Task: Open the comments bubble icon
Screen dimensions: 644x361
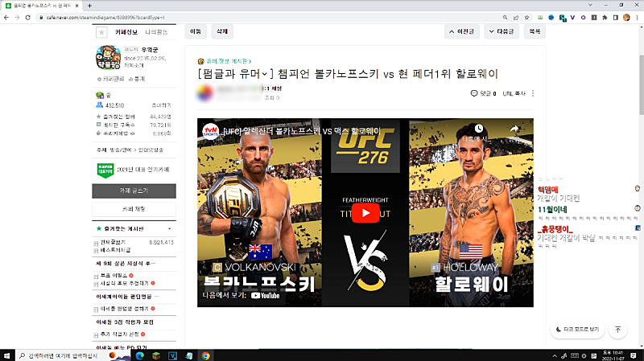Action: coord(474,93)
